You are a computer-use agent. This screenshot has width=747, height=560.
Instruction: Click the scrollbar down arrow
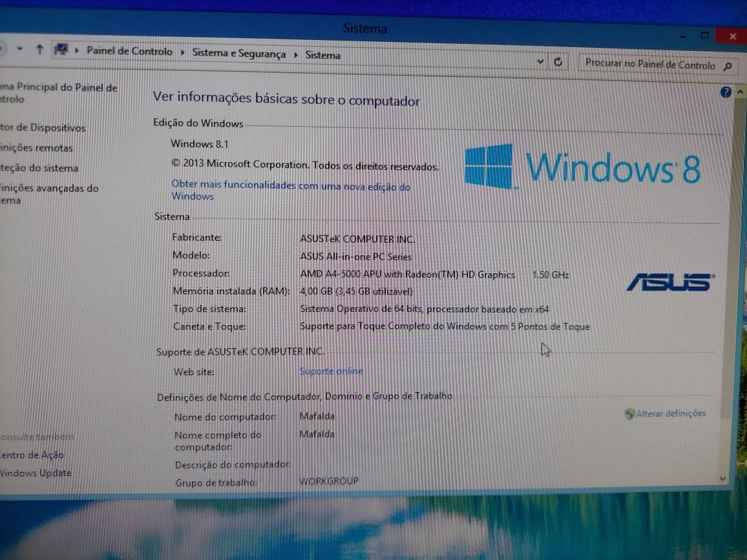tap(723, 479)
